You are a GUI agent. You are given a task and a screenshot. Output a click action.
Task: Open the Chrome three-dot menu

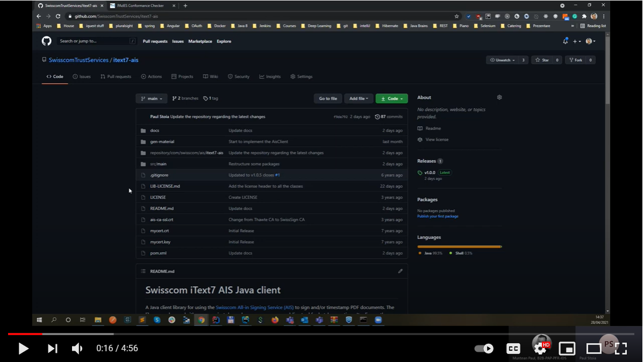[604, 16]
